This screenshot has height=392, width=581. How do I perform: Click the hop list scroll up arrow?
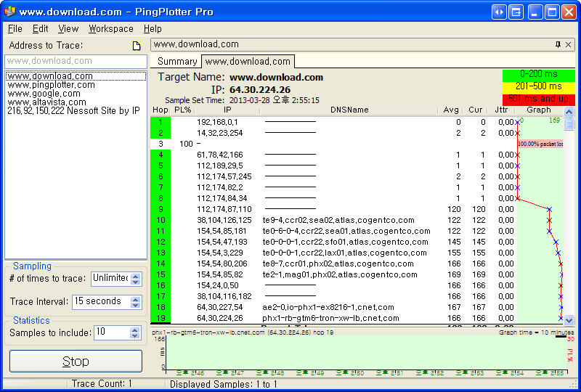[x=569, y=112]
